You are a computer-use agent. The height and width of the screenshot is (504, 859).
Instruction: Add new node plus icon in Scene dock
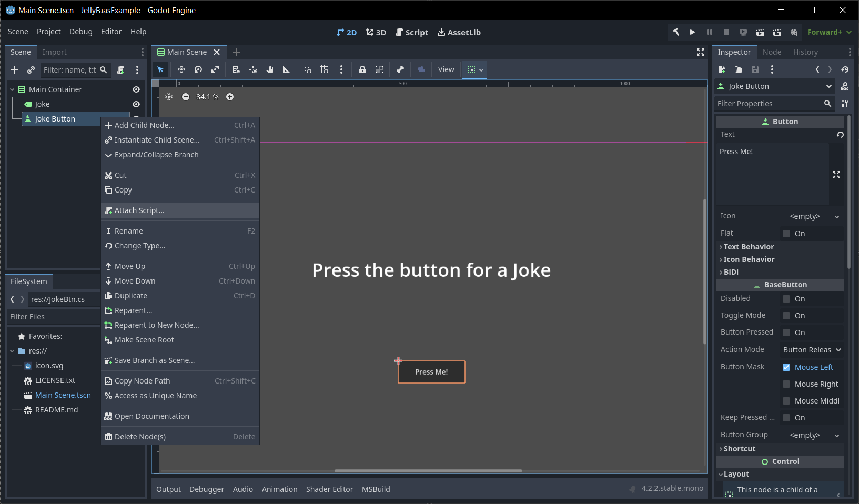click(14, 70)
